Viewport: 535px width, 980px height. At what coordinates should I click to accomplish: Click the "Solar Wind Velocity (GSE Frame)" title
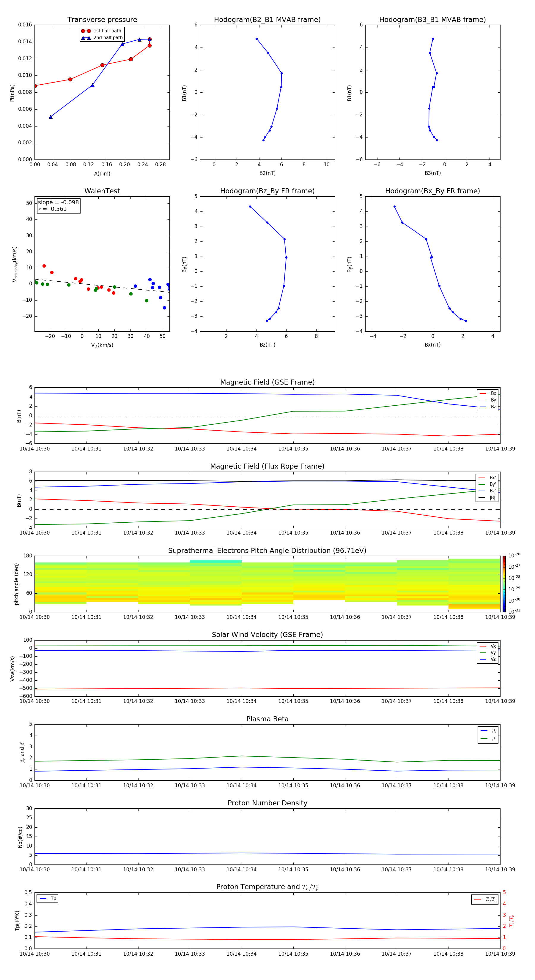tap(267, 635)
